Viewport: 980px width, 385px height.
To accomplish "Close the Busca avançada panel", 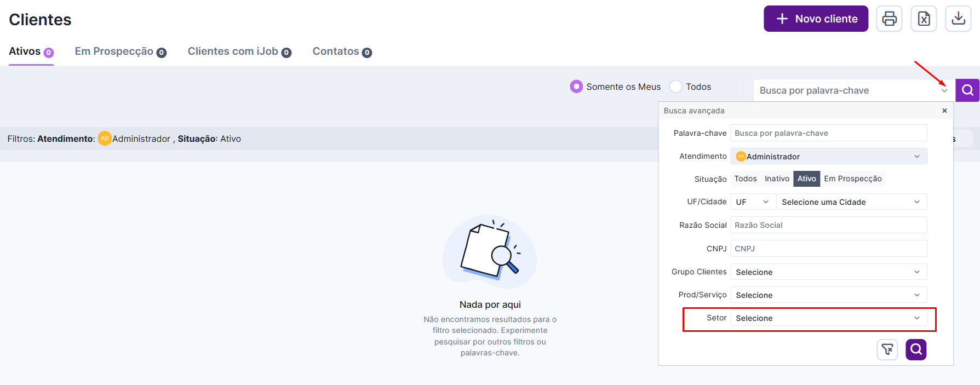I will coord(944,111).
